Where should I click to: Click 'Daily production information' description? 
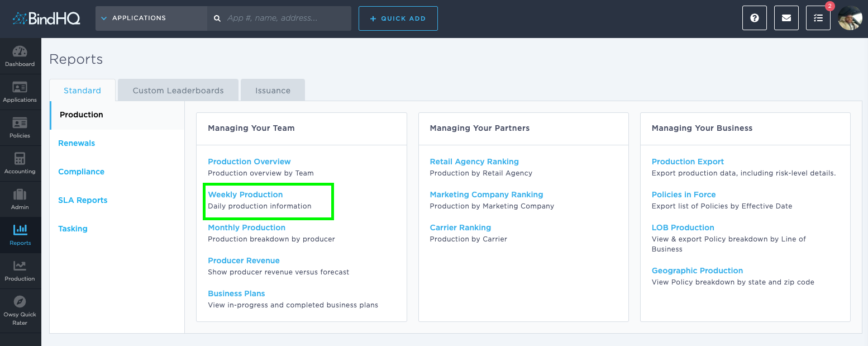click(x=260, y=206)
